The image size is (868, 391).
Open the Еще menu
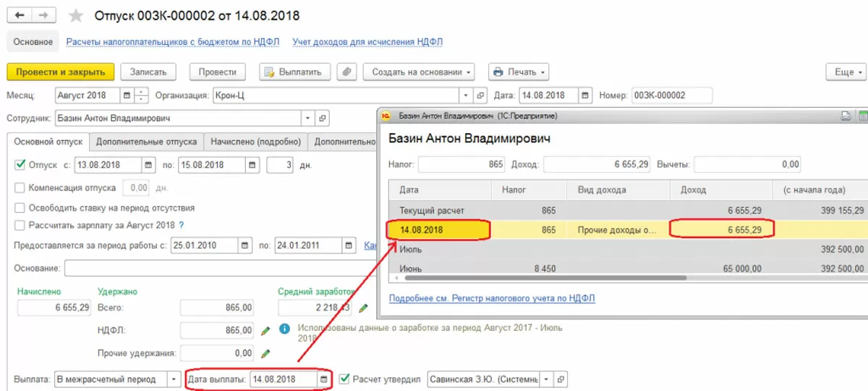coord(846,72)
